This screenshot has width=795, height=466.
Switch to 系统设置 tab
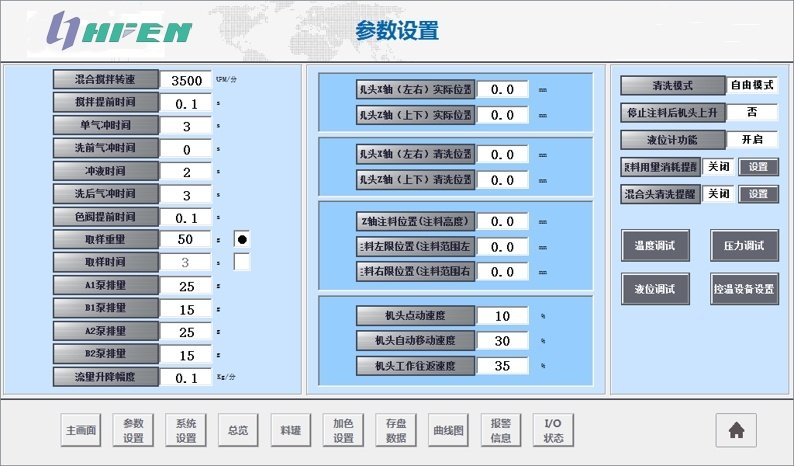click(x=186, y=431)
